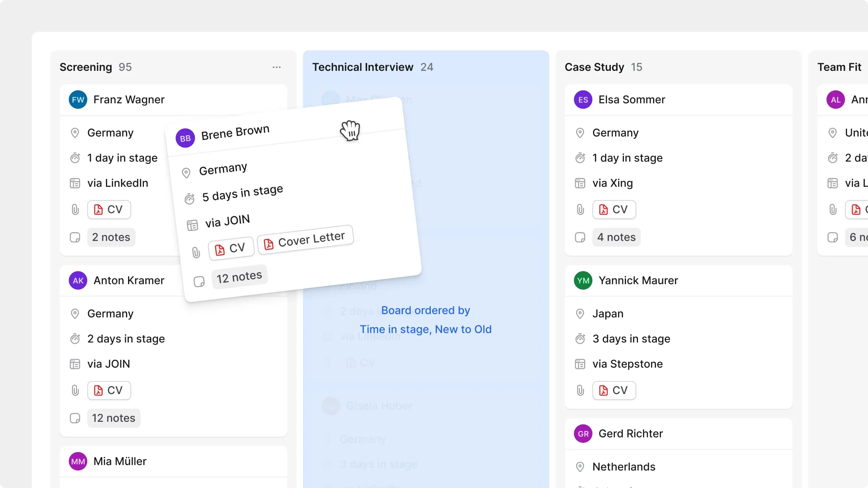Open Elsa Sommer's candidate name
Image resolution: width=868 pixels, height=488 pixels.
point(632,100)
